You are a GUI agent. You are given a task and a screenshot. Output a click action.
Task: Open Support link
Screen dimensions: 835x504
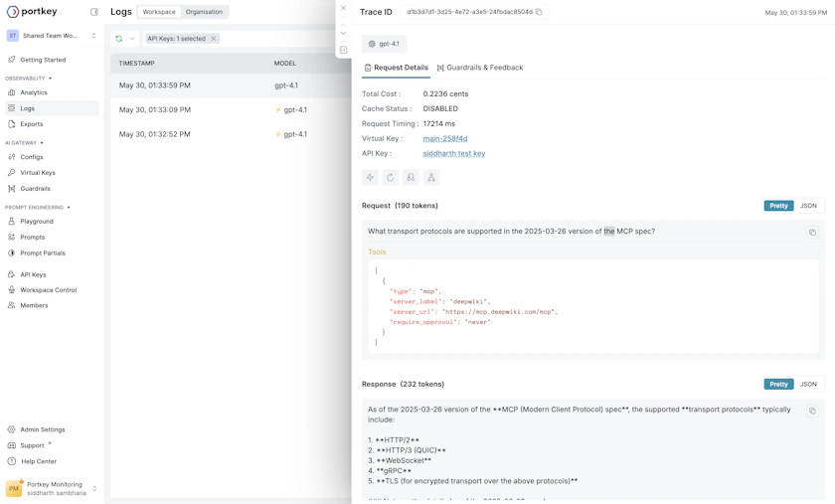point(32,445)
